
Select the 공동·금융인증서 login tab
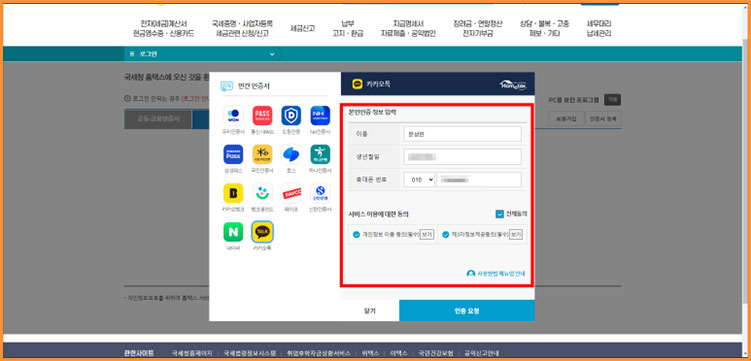(x=158, y=119)
